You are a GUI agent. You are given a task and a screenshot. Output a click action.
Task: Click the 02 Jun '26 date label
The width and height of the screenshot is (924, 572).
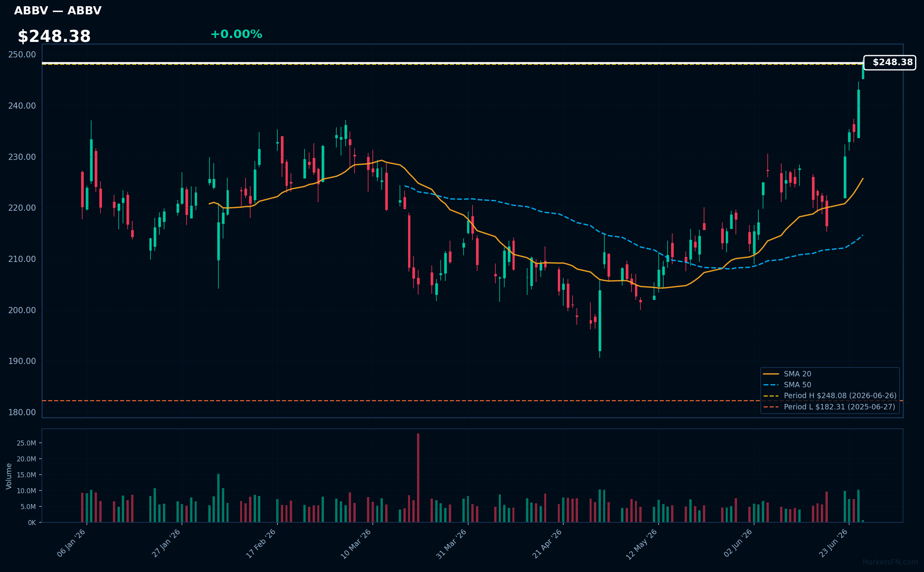[738, 543]
